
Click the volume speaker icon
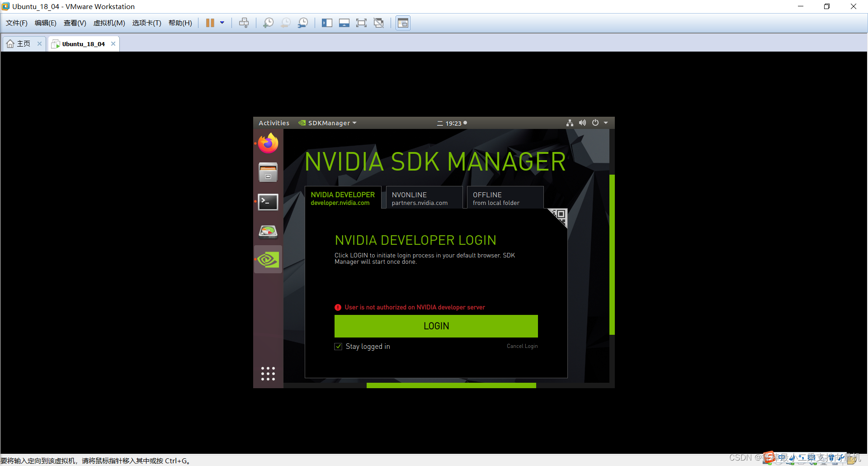point(582,123)
